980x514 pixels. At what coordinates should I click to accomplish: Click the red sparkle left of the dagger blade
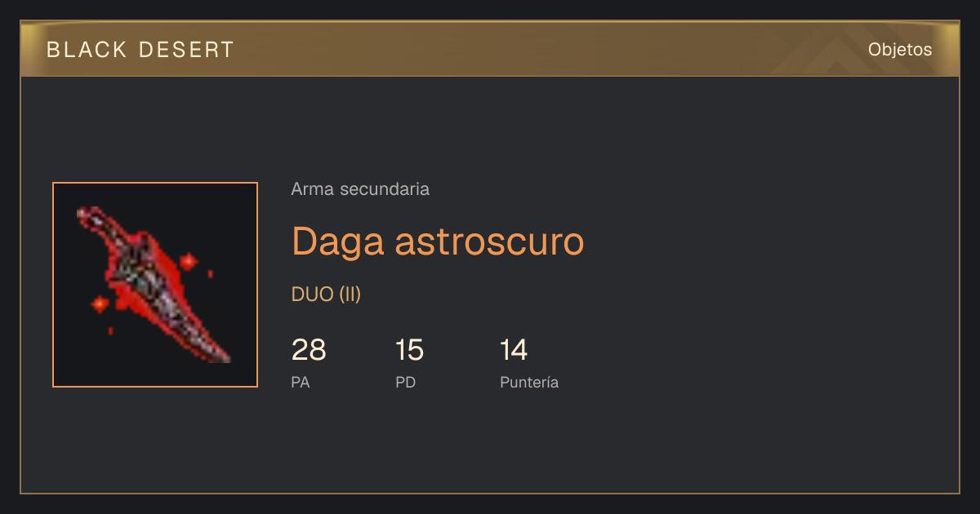[x=100, y=304]
